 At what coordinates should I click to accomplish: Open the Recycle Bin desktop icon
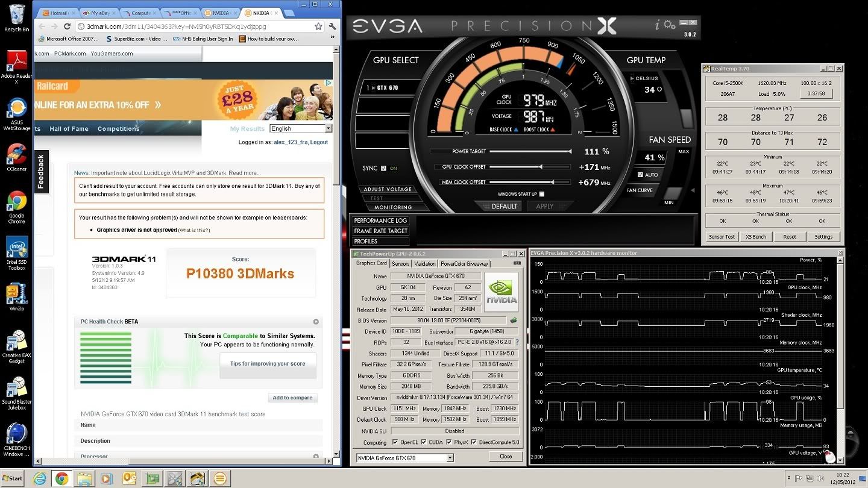click(16, 18)
